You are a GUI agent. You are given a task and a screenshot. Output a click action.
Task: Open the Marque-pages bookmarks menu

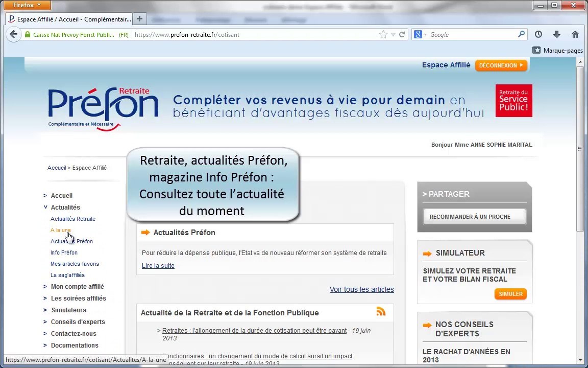click(557, 50)
